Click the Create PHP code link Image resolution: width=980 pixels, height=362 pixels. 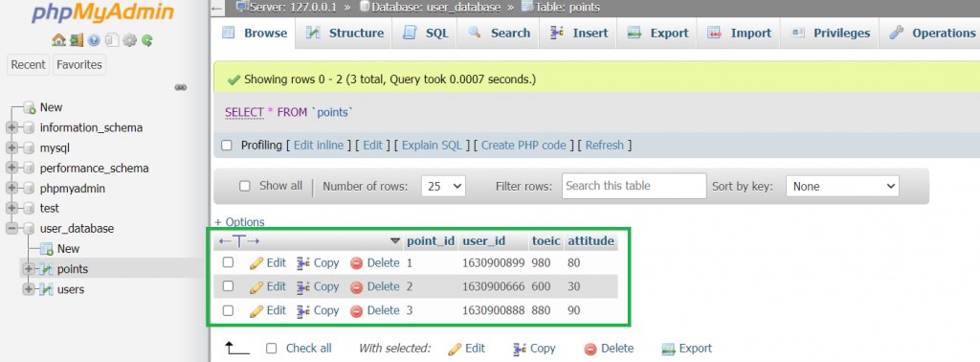pos(523,145)
